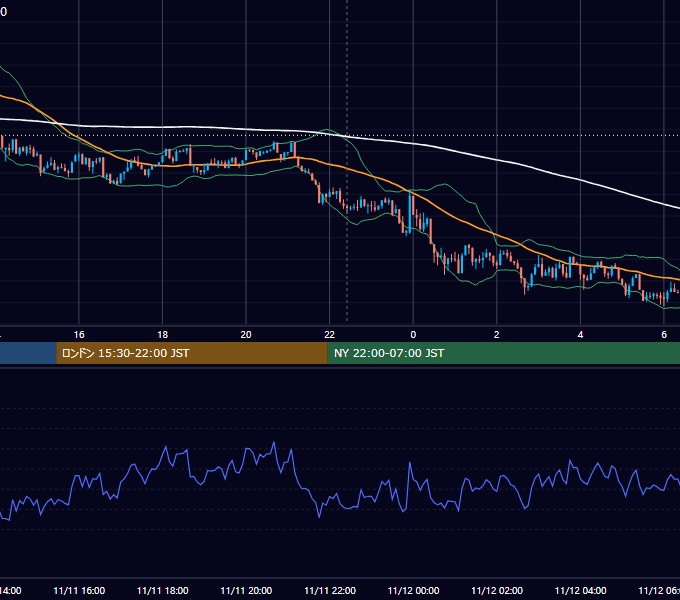Click the 2 hour label on price chart axis
This screenshot has height=600, width=680.
point(497,335)
